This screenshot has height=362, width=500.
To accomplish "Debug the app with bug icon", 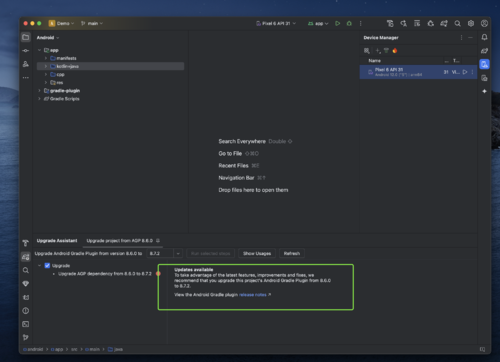I will pyautogui.click(x=349, y=23).
